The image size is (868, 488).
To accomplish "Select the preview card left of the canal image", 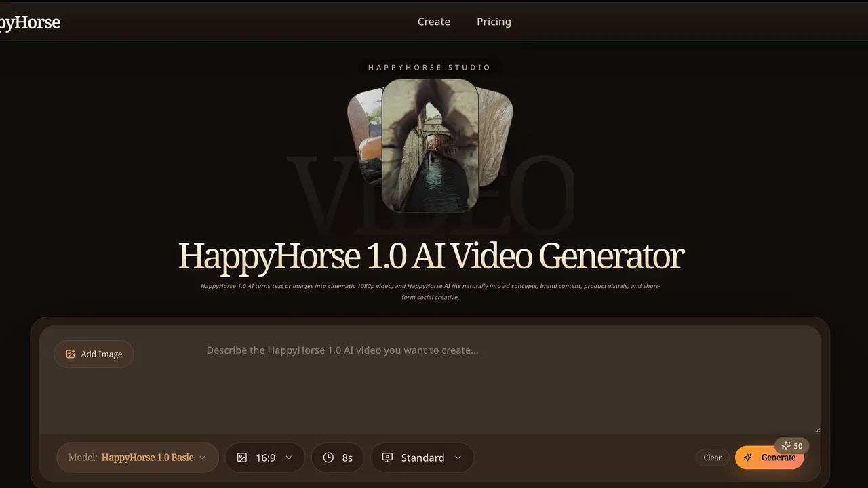I will tap(365, 136).
